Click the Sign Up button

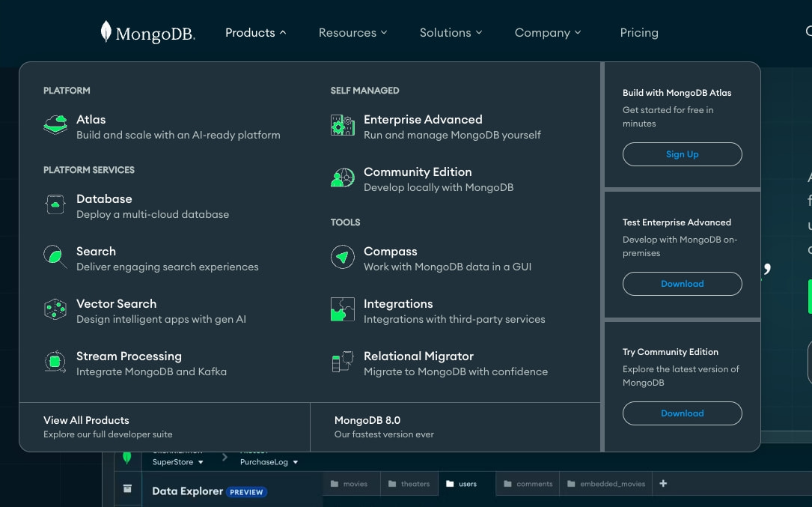click(682, 154)
